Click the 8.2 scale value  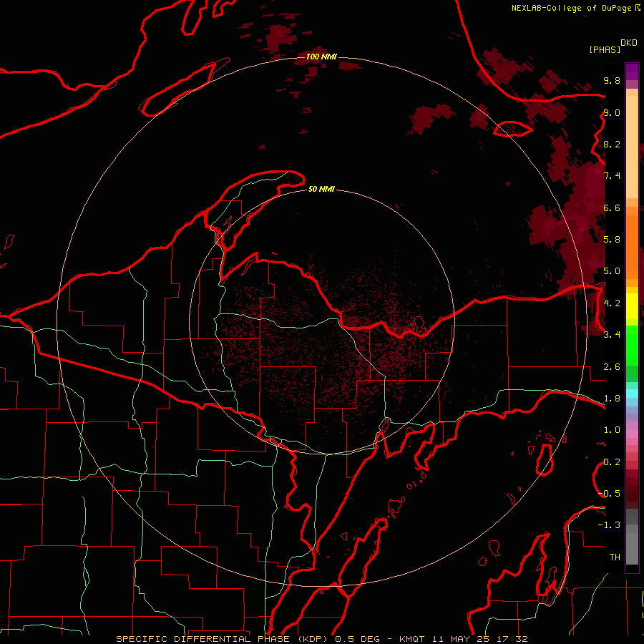point(612,144)
